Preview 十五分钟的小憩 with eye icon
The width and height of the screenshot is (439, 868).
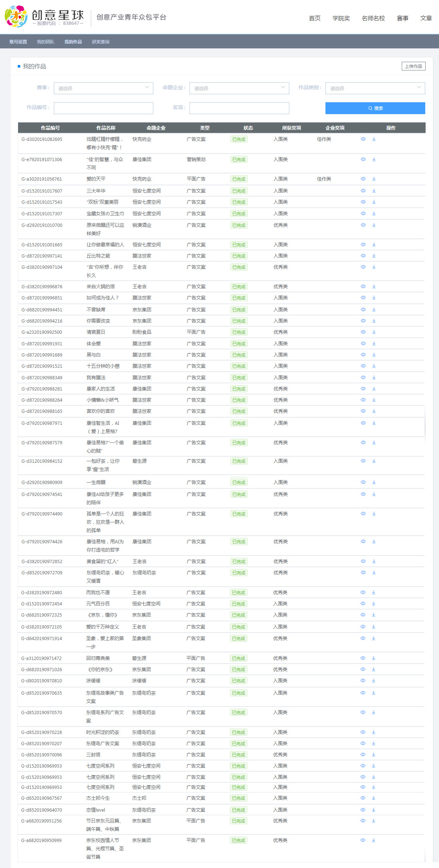click(363, 366)
